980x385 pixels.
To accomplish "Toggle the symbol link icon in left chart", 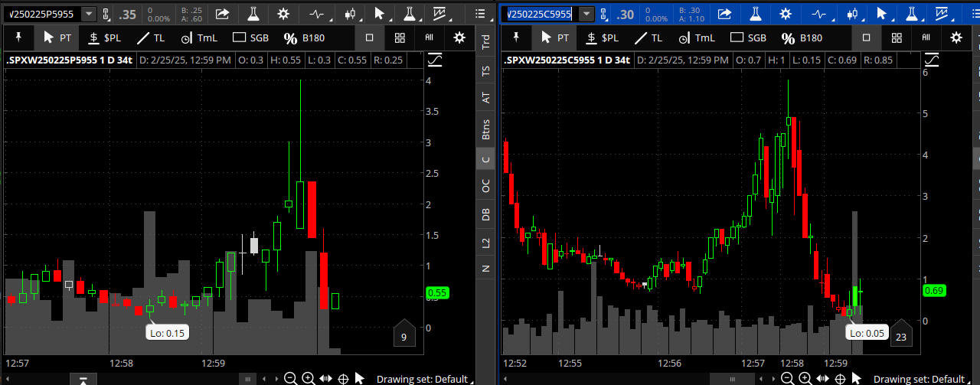I will (106, 14).
